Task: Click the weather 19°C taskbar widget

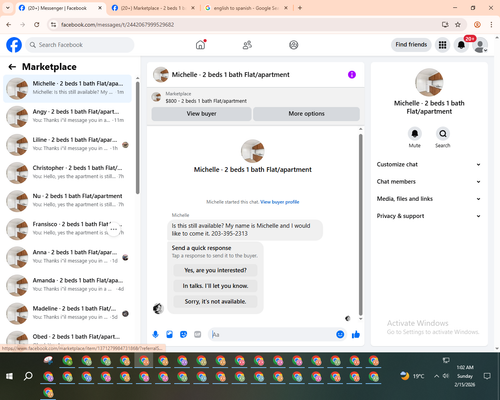Action: click(x=412, y=376)
